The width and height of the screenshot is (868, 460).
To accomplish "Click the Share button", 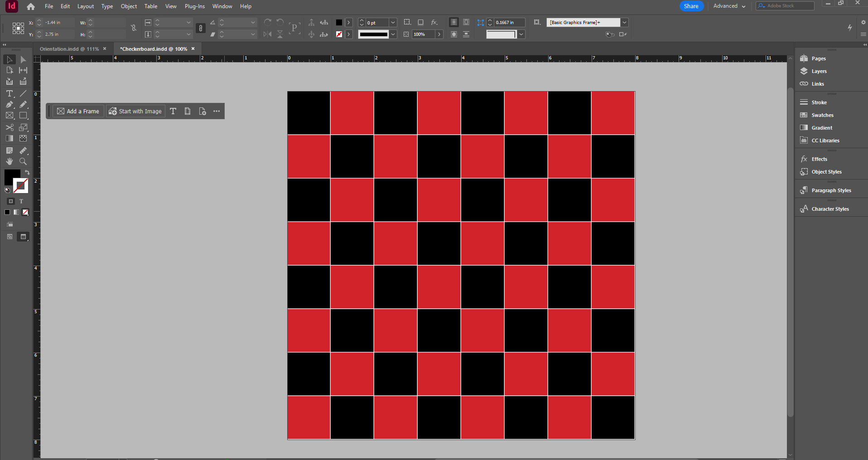I will 691,6.
